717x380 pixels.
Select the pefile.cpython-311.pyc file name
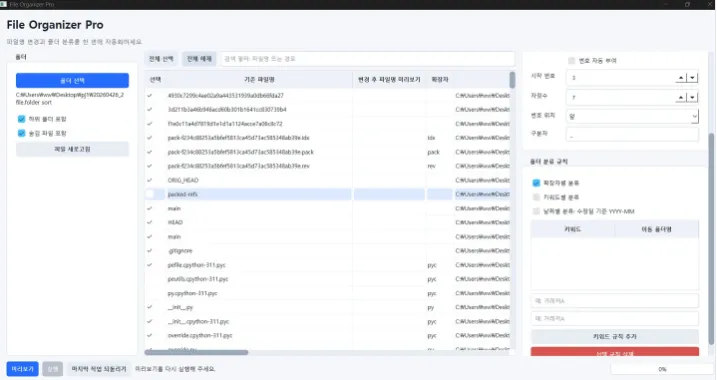tap(197, 265)
